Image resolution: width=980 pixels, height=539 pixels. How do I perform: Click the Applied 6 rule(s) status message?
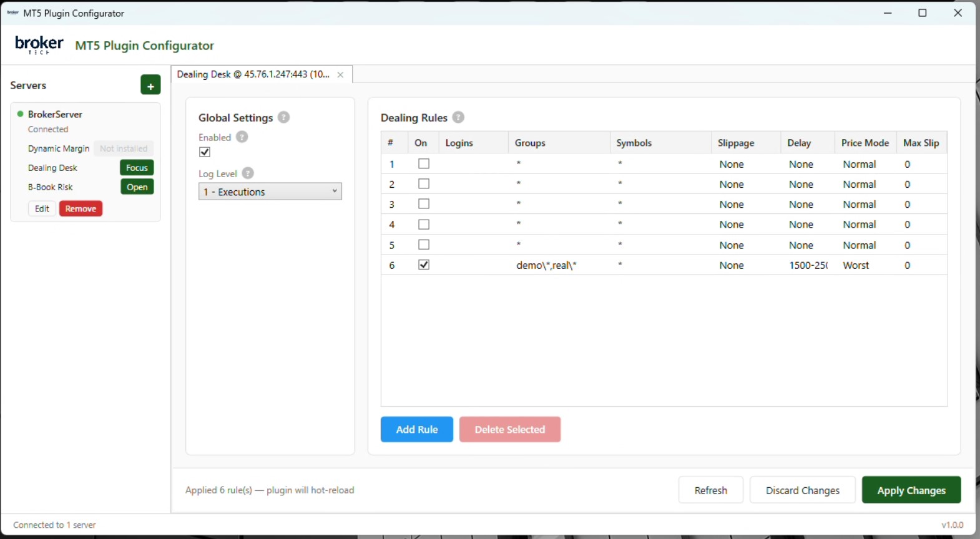[x=270, y=490]
